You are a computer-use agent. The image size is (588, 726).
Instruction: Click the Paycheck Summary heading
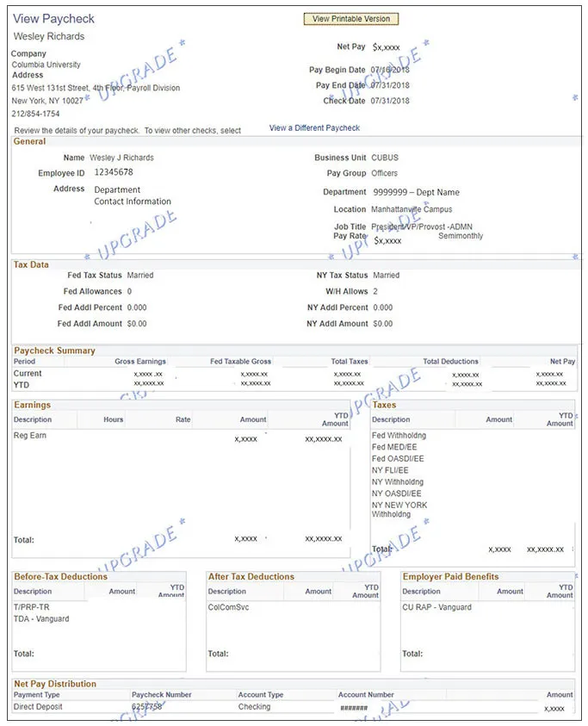(54, 351)
